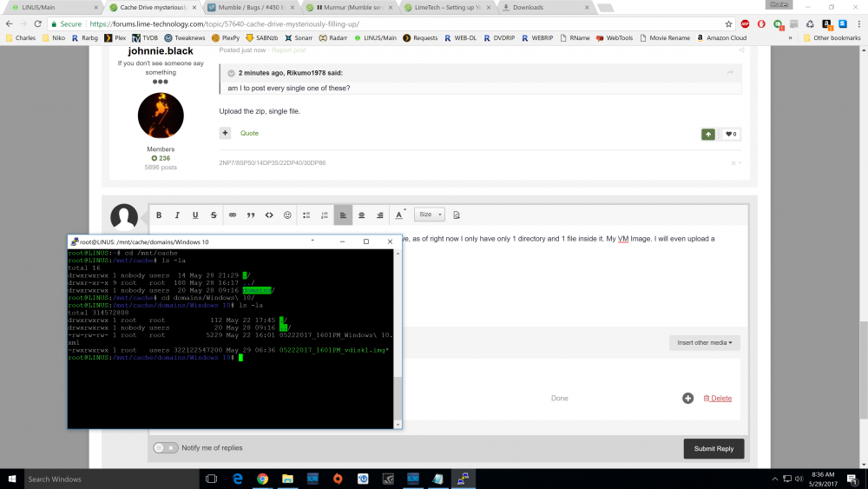Center the reply text
Image resolution: width=868 pixels, height=489 pixels.
(x=361, y=215)
